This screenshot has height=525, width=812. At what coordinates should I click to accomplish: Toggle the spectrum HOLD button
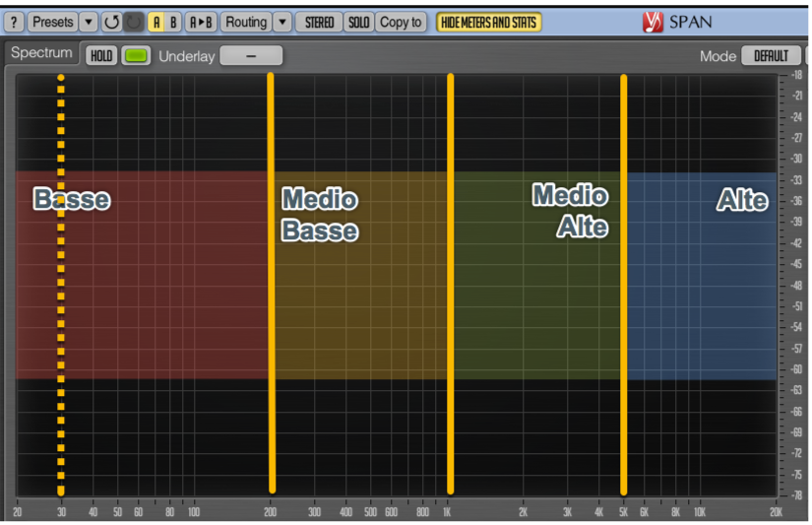[100, 56]
